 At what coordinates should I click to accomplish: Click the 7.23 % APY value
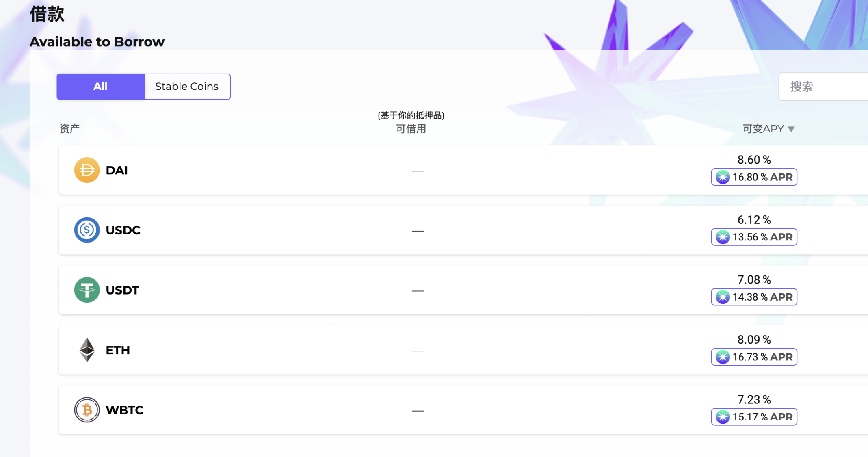(754, 399)
